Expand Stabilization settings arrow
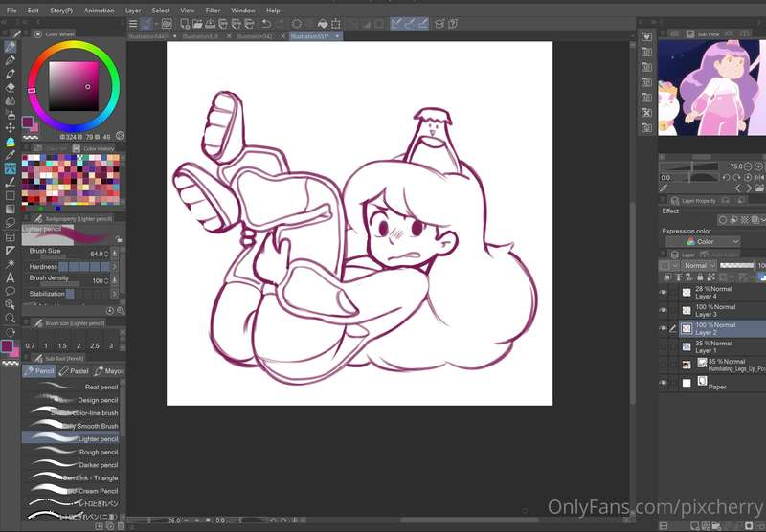 [114, 294]
